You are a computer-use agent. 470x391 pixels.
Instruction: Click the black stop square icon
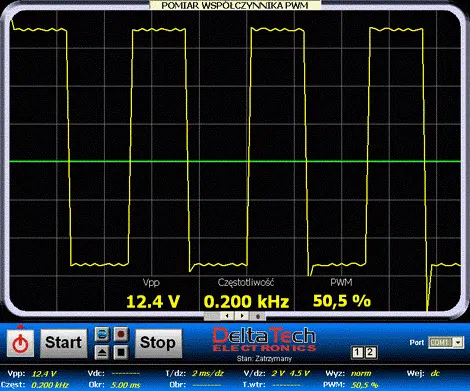click(x=121, y=352)
